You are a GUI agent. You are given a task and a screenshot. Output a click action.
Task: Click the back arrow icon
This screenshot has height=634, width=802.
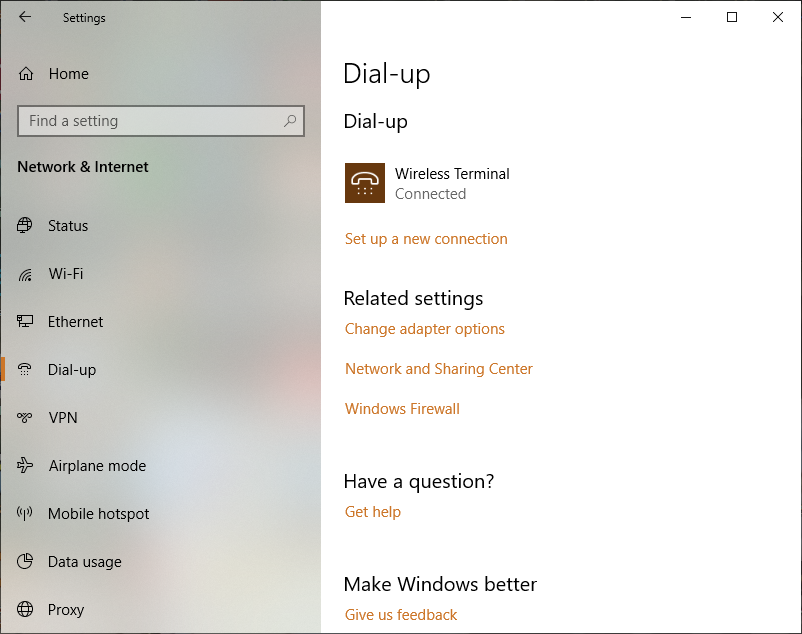point(25,17)
